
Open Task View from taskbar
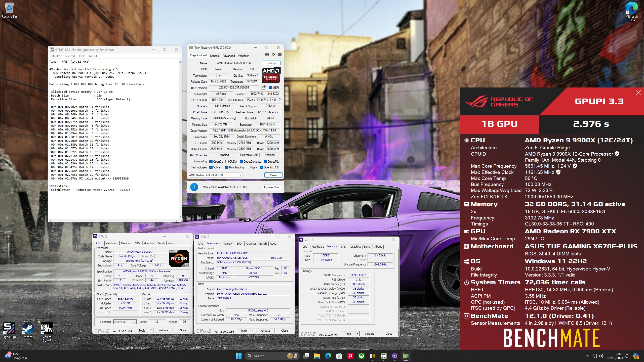pyautogui.click(x=306, y=356)
